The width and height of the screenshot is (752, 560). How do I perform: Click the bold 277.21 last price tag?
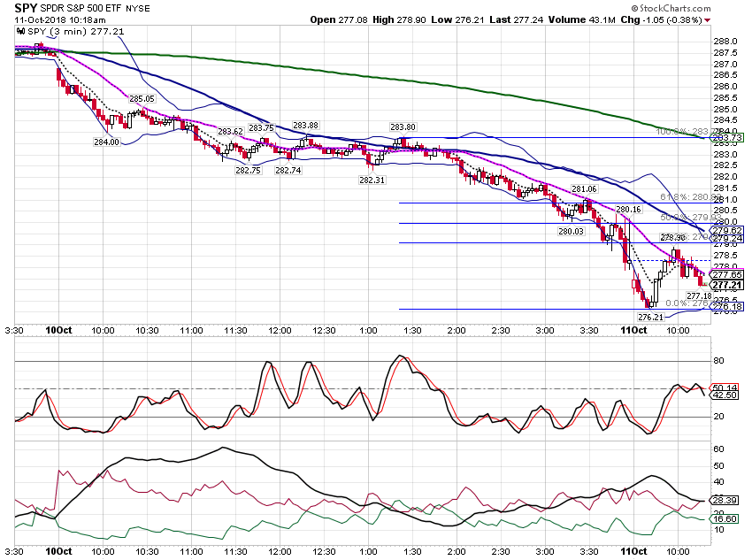pos(727,285)
